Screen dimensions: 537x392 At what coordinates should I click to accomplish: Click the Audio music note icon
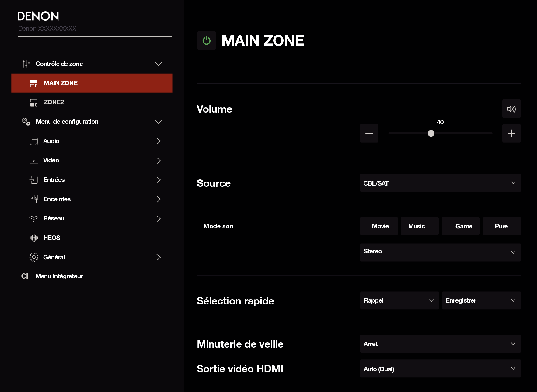click(34, 141)
